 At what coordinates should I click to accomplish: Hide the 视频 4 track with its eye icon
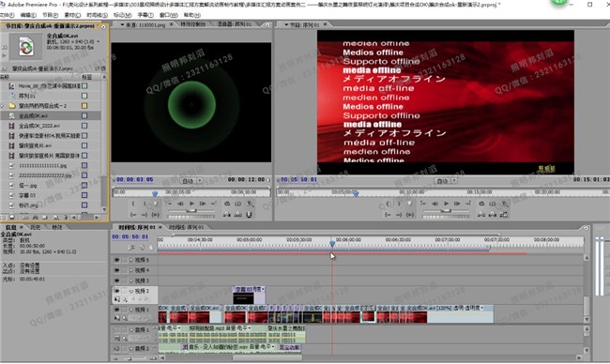pos(116,270)
